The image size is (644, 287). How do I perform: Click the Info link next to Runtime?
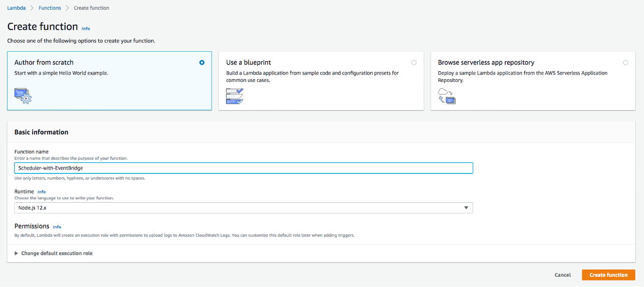[x=41, y=191]
